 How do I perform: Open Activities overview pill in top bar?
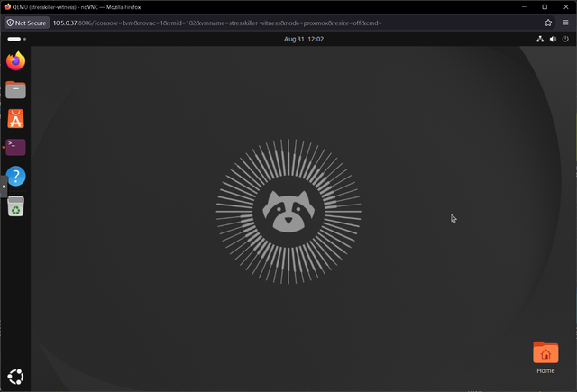click(x=16, y=39)
